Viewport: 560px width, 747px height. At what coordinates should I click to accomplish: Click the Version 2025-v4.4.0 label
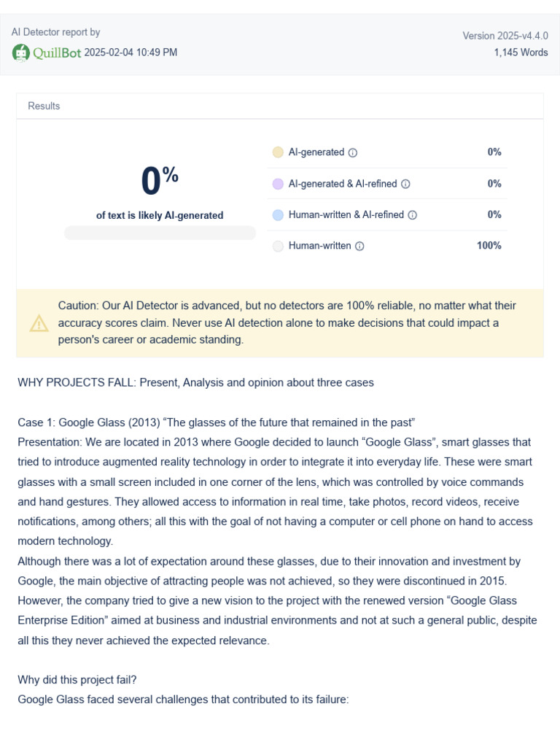click(x=505, y=36)
